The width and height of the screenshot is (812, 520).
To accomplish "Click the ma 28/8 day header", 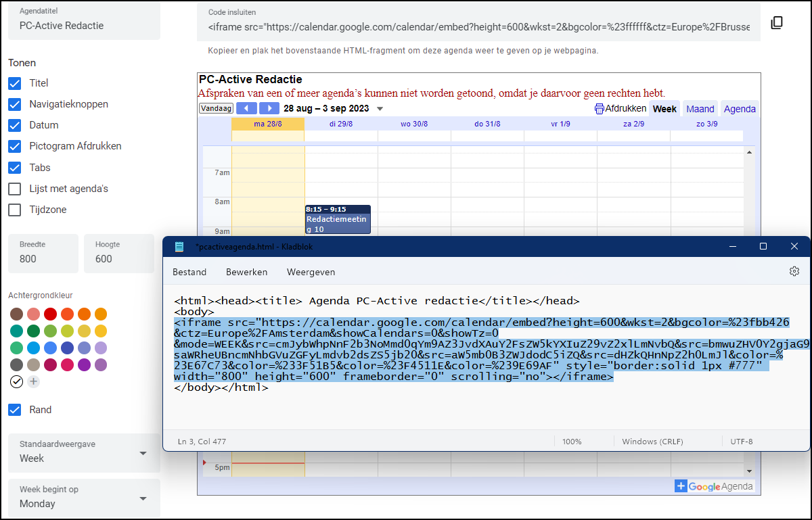I will click(268, 124).
